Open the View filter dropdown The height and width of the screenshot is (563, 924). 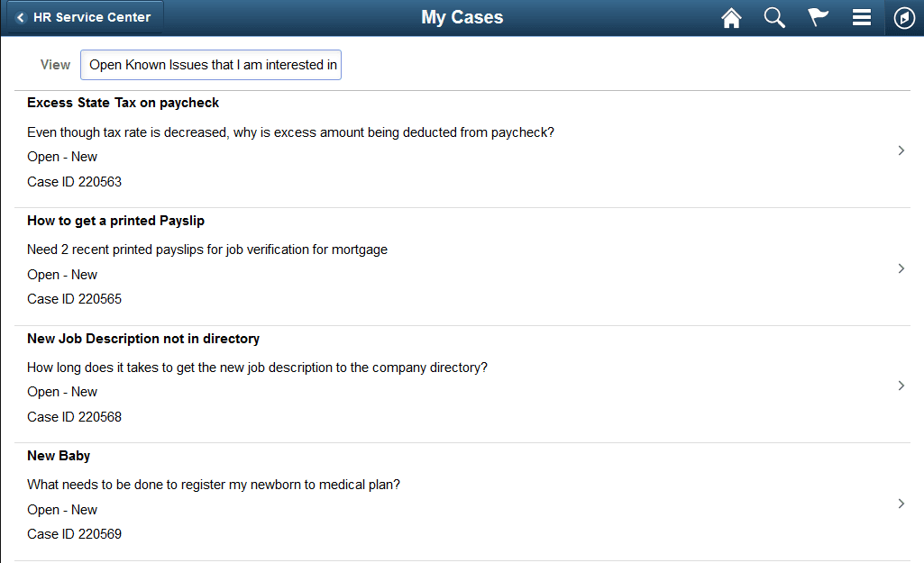210,65
